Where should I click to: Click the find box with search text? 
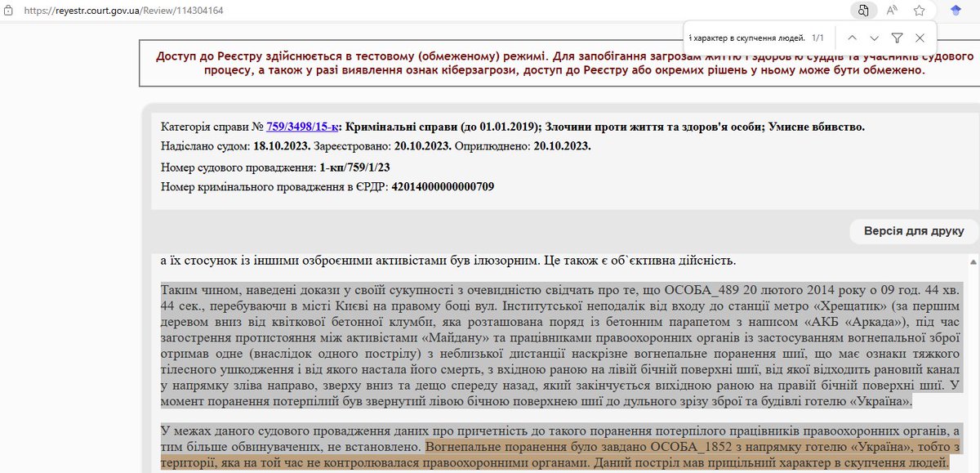coord(747,38)
